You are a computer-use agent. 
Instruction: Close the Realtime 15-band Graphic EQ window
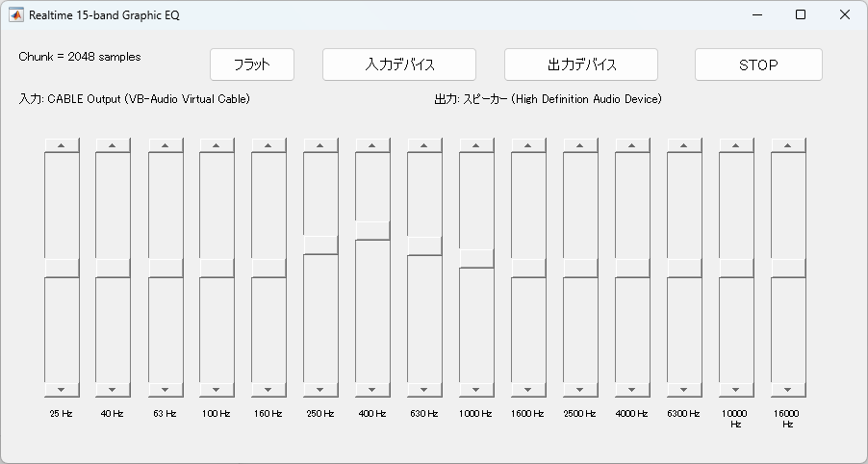click(845, 15)
